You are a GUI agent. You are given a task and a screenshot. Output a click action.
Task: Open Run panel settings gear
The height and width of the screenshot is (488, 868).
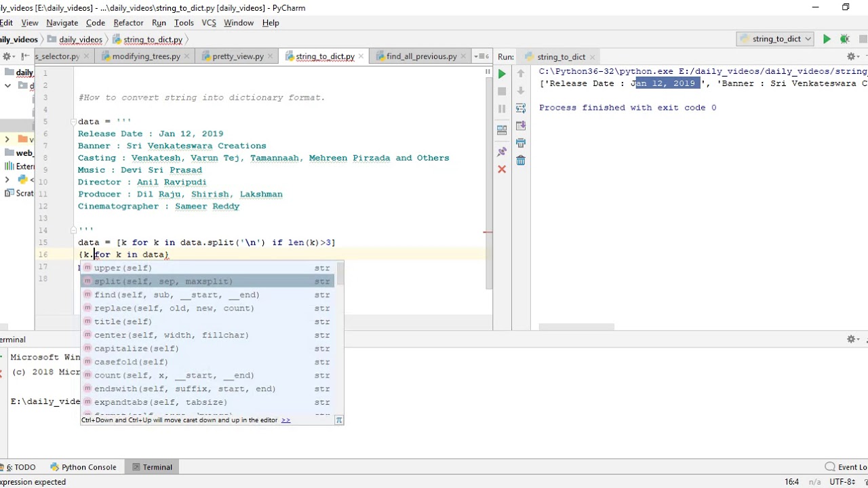(x=852, y=57)
